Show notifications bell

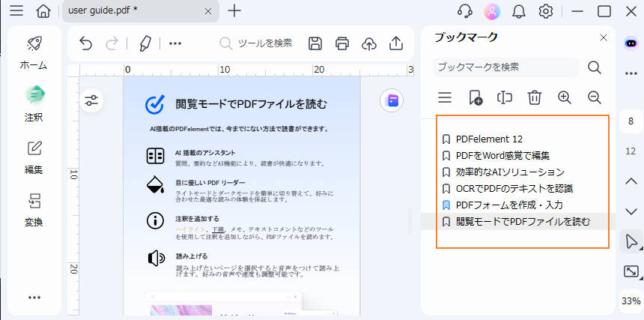point(519,11)
